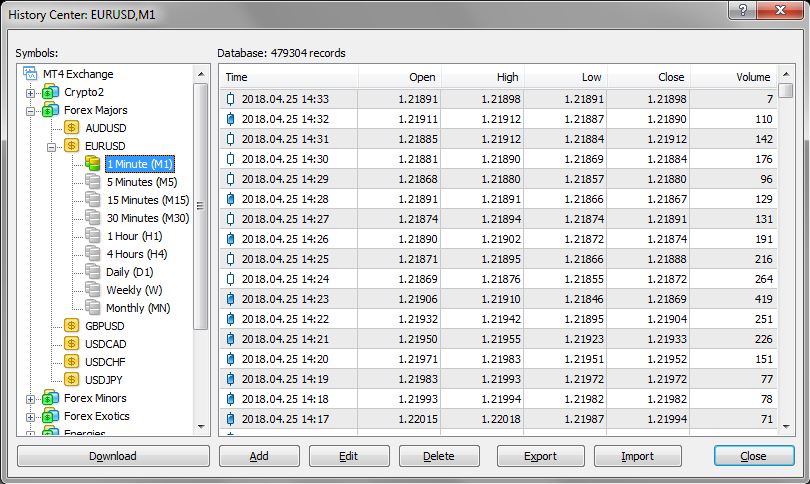Screen dimensions: 810x484
Task: Select the USDJPY symbol
Action: coord(104,380)
